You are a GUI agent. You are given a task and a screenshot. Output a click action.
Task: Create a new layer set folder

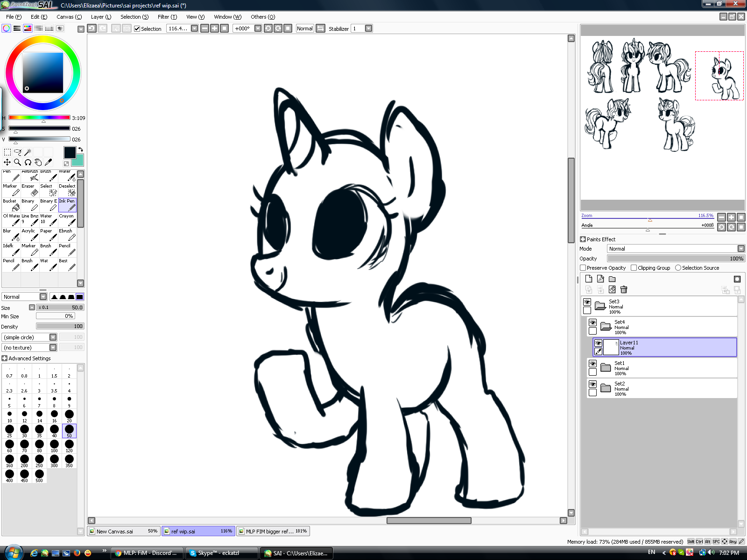coord(612,279)
